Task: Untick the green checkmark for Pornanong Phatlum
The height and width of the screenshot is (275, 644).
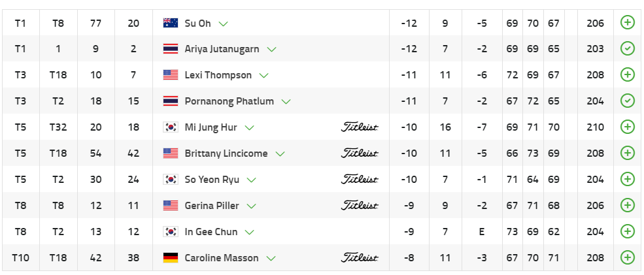Action: (x=628, y=101)
